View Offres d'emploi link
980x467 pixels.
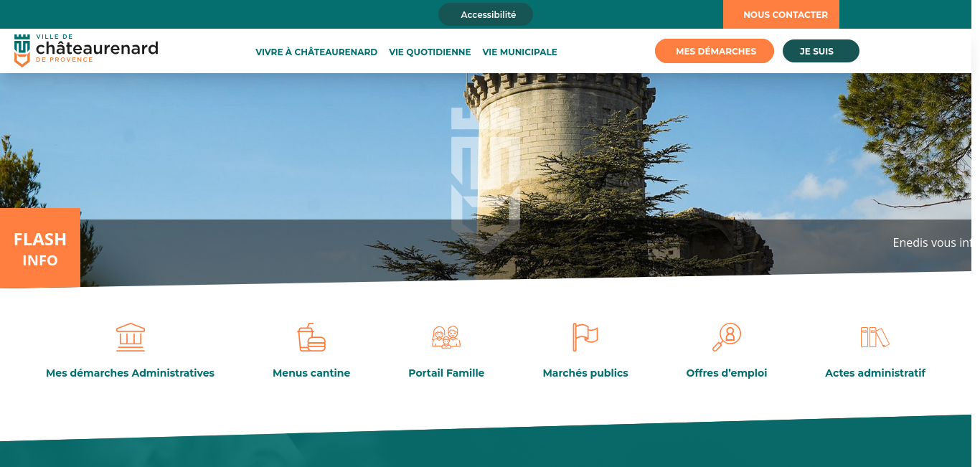[727, 373]
